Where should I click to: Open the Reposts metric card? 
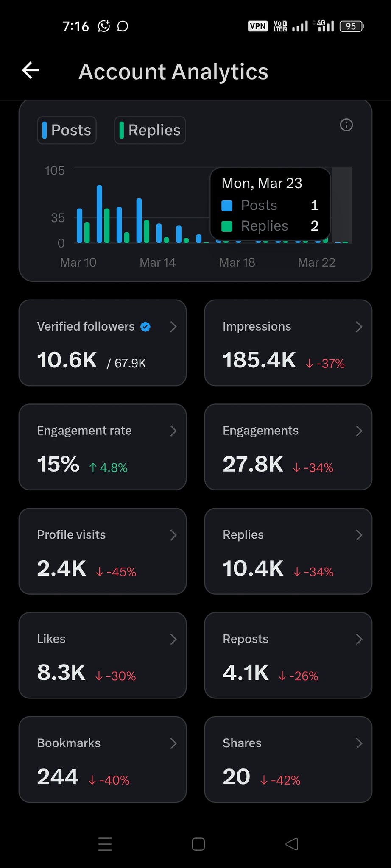pyautogui.click(x=288, y=655)
